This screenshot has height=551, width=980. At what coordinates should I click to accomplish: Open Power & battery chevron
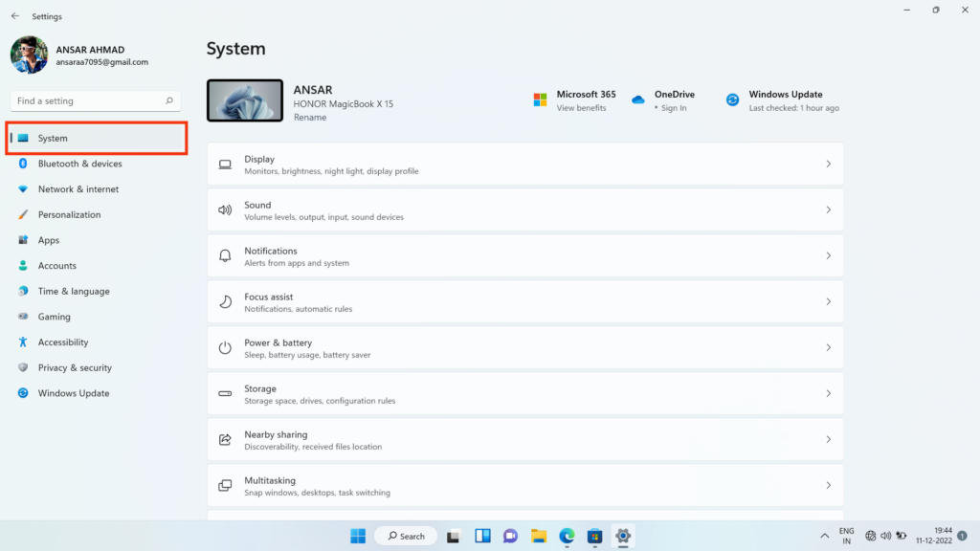click(x=828, y=347)
